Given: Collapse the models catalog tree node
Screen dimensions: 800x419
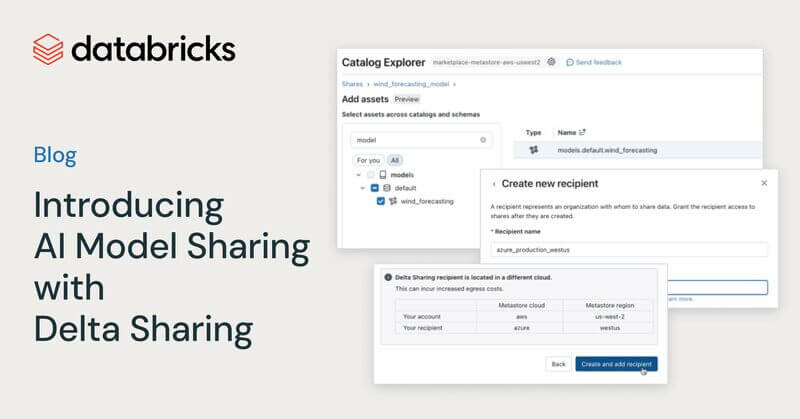Looking at the screenshot, I should coord(359,175).
